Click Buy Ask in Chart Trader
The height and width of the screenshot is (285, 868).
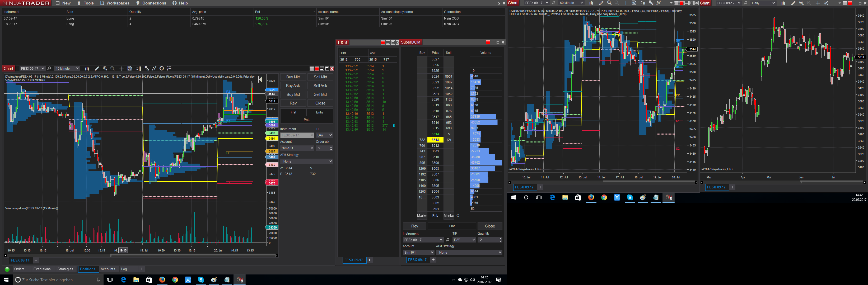pyautogui.click(x=293, y=86)
